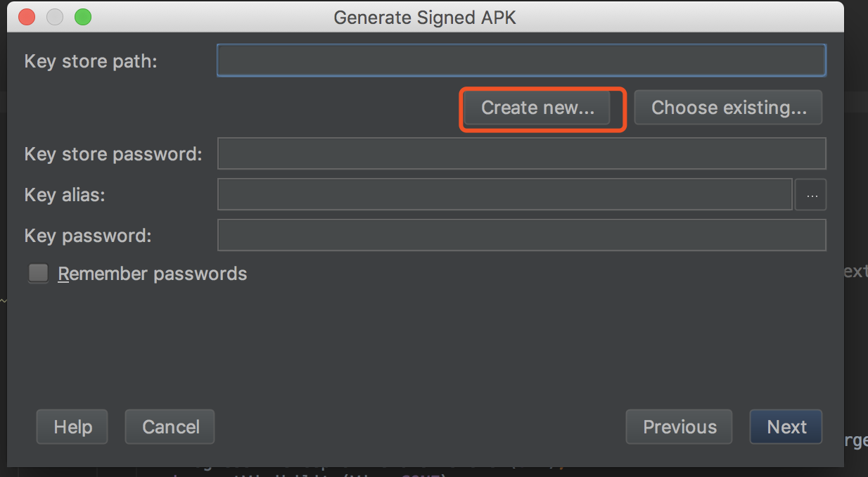Click the Create new... button
Viewport: 868px width, 477px height.
tap(537, 108)
